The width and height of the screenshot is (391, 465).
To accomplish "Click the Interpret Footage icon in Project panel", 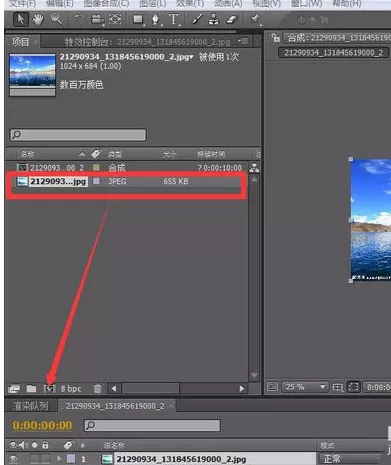I will pyautogui.click(x=14, y=389).
